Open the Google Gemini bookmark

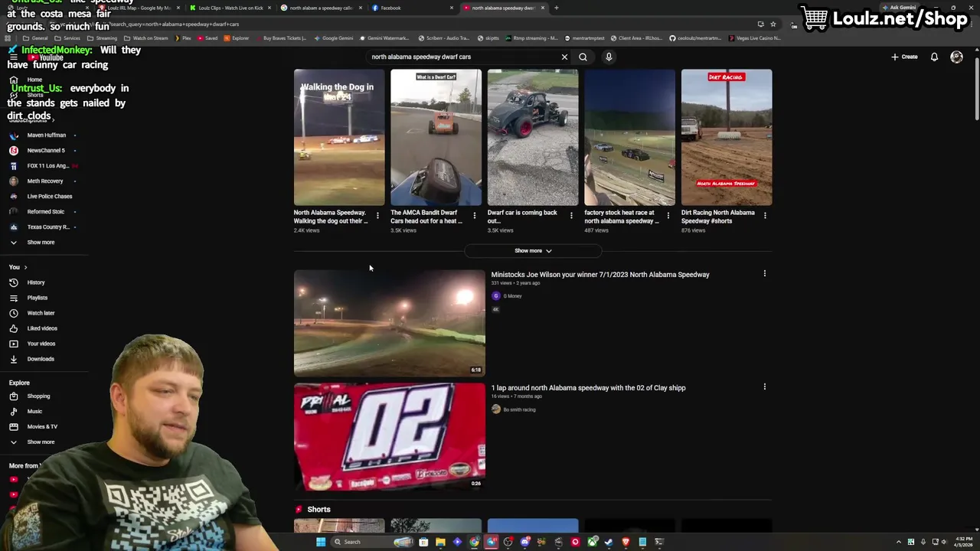(334, 38)
